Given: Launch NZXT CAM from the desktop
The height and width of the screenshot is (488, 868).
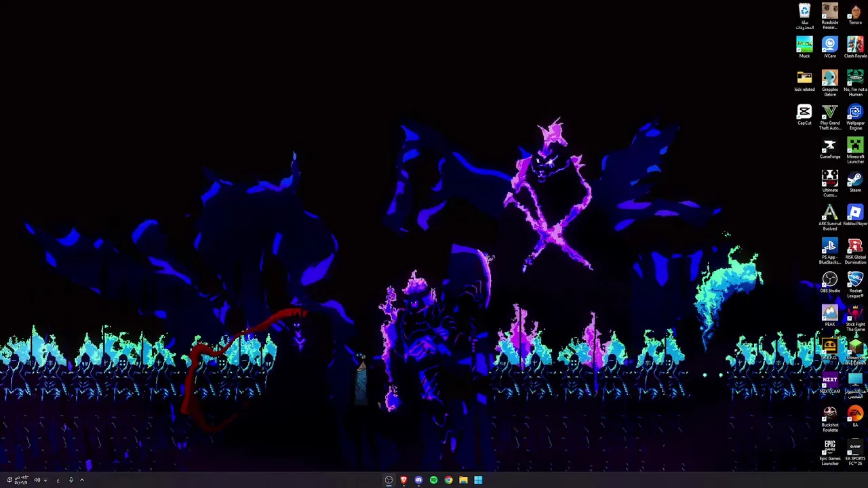Looking at the screenshot, I should click(x=830, y=383).
